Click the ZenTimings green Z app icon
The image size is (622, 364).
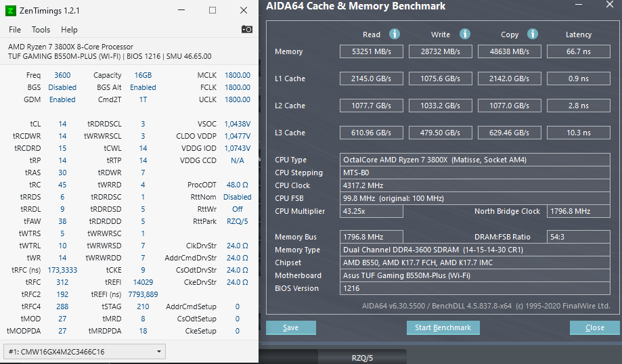(11, 10)
